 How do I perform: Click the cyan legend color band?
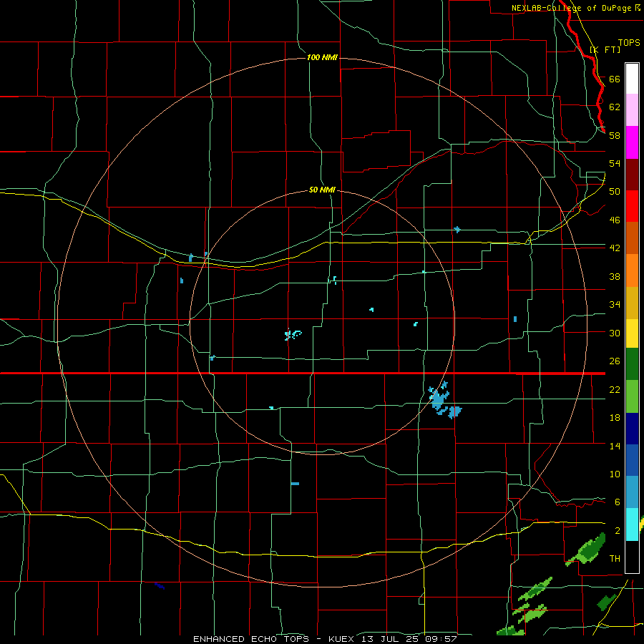[x=632, y=525]
